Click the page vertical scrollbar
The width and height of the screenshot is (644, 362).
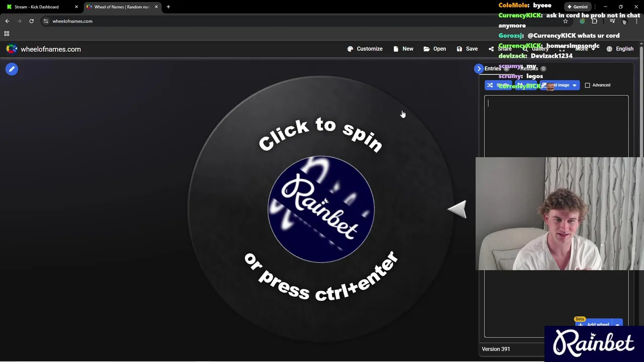pyautogui.click(x=641, y=201)
